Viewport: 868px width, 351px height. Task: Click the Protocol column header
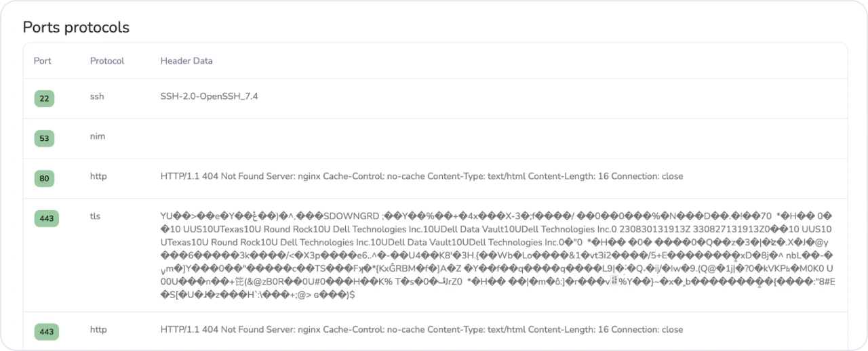(x=107, y=61)
